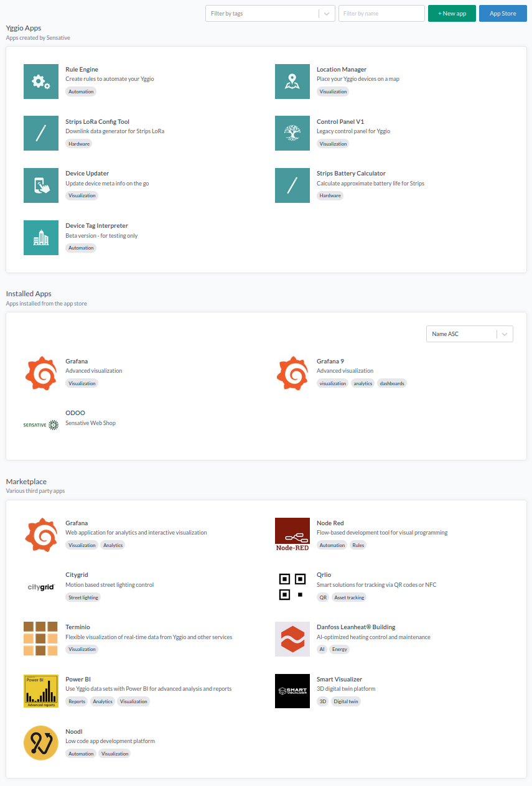Open the Smart Visualizer logo
Viewport: 532px width, 786px height.
point(292,691)
